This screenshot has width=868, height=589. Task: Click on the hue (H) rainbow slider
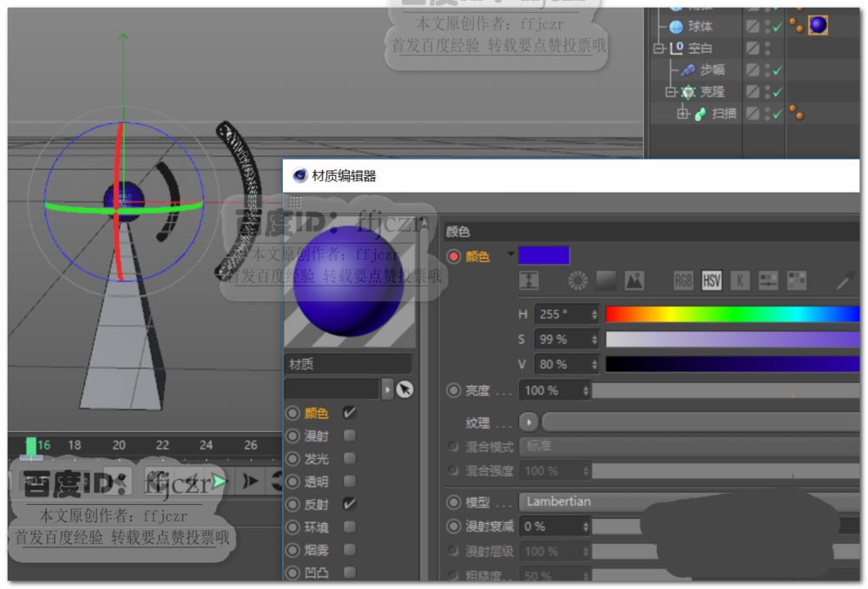tap(733, 314)
